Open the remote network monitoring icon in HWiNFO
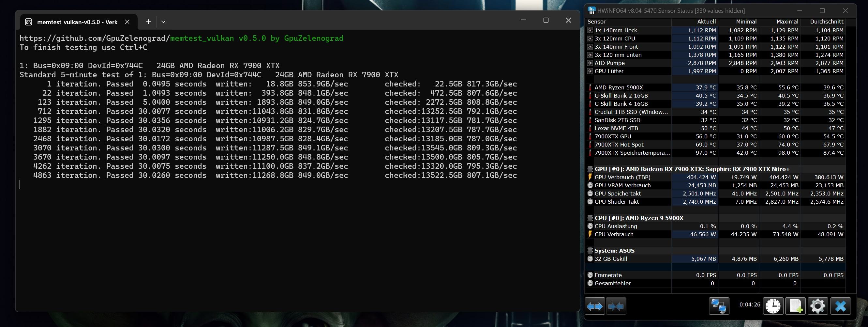Viewport: 868px width, 327px height. (x=719, y=306)
